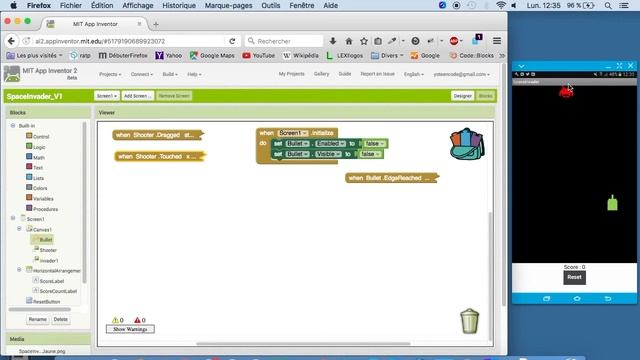Open the Screen1 dropdown button

(107, 96)
